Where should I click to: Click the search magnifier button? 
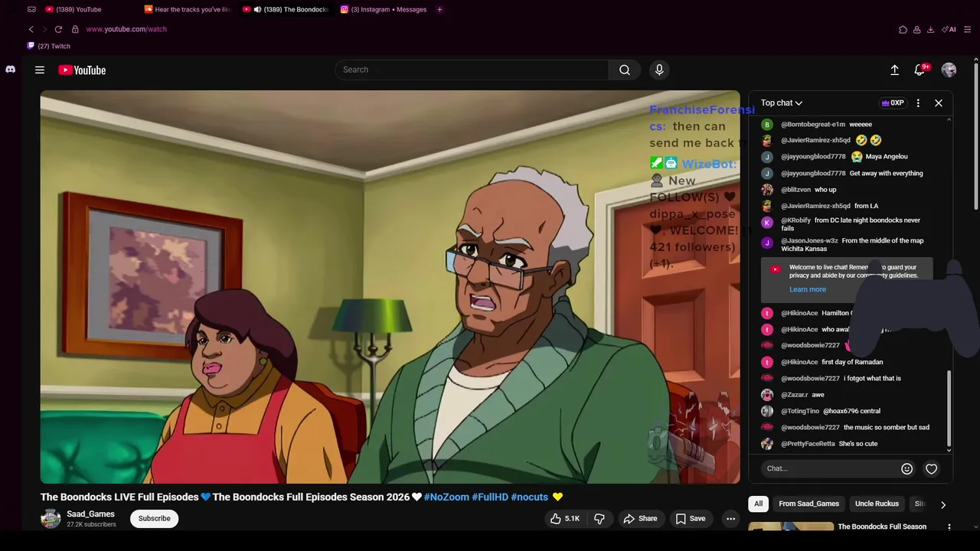coord(625,70)
